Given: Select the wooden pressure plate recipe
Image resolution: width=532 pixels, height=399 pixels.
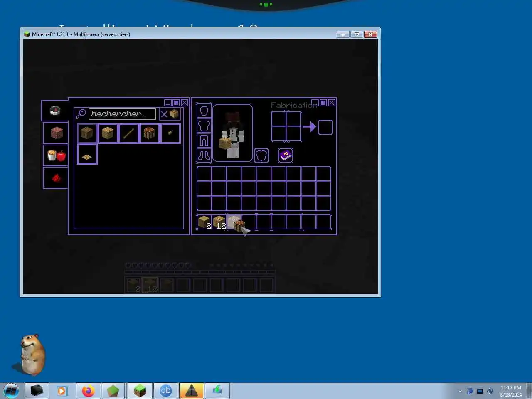Looking at the screenshot, I should [87, 154].
